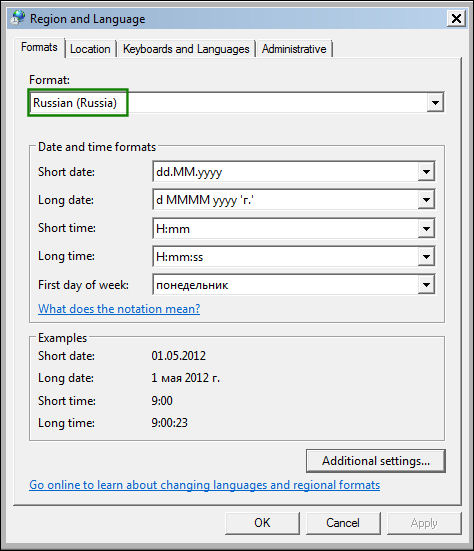Switch to the Administrative tab
The width and height of the screenshot is (474, 551).
[x=294, y=49]
